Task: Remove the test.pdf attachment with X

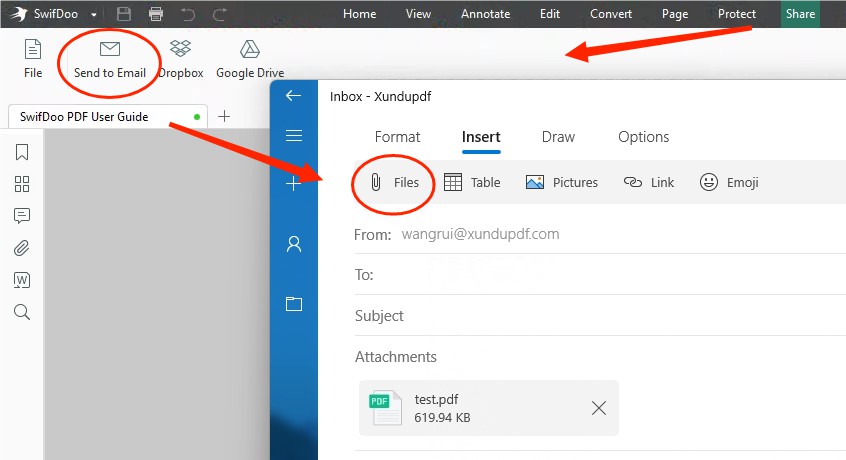Action: pos(599,408)
